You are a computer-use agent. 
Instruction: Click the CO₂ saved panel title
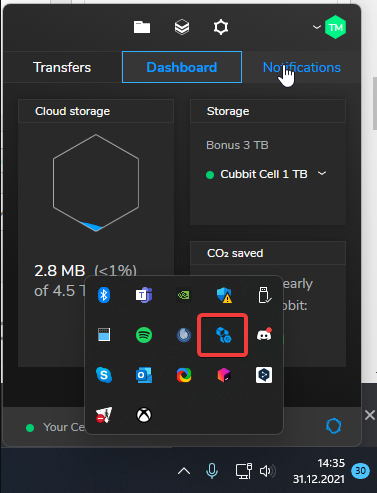click(x=235, y=253)
